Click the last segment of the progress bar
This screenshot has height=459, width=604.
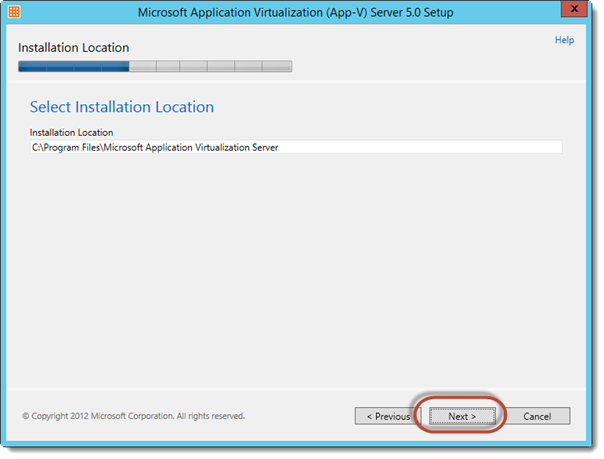pyautogui.click(x=278, y=67)
